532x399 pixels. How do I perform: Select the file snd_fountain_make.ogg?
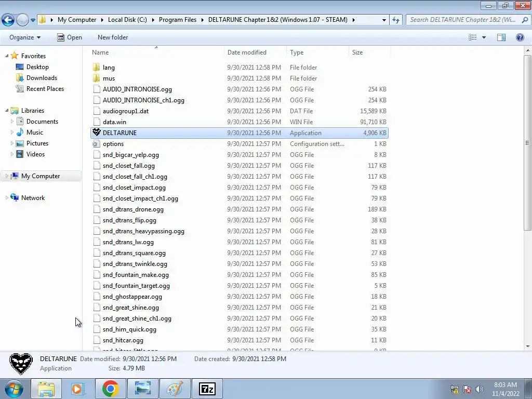136,275
